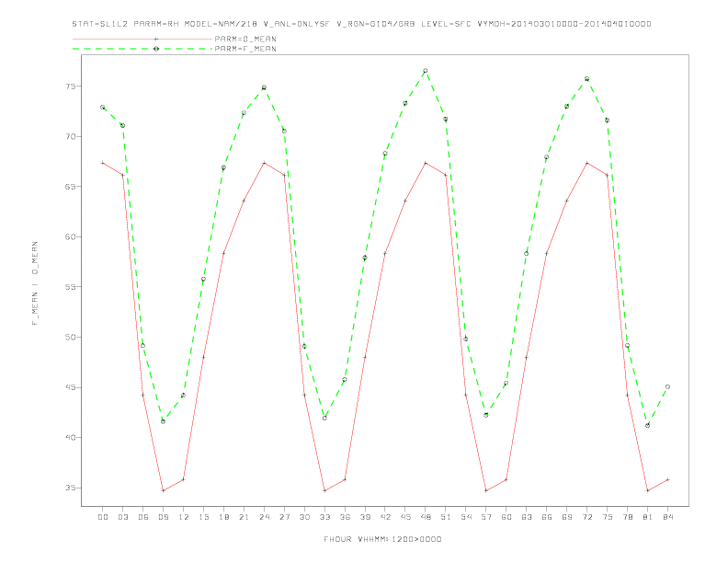Click the red O_MEAN peak marker at hour 24
The width and height of the screenshot is (728, 563).
264,163
